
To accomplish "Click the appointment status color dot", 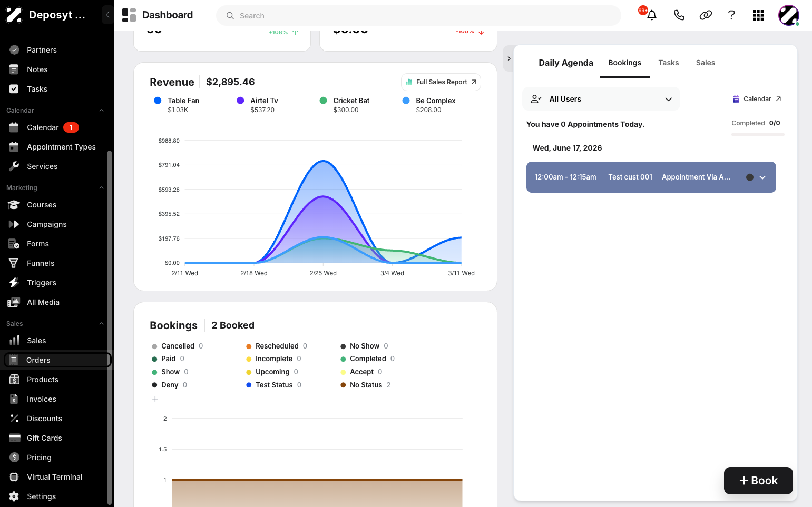I will point(750,177).
